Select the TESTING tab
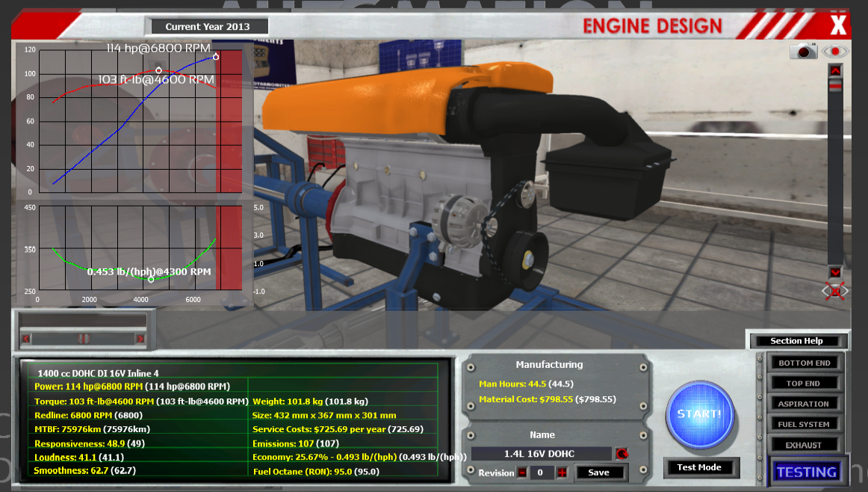This screenshot has width=868, height=492. (807, 472)
